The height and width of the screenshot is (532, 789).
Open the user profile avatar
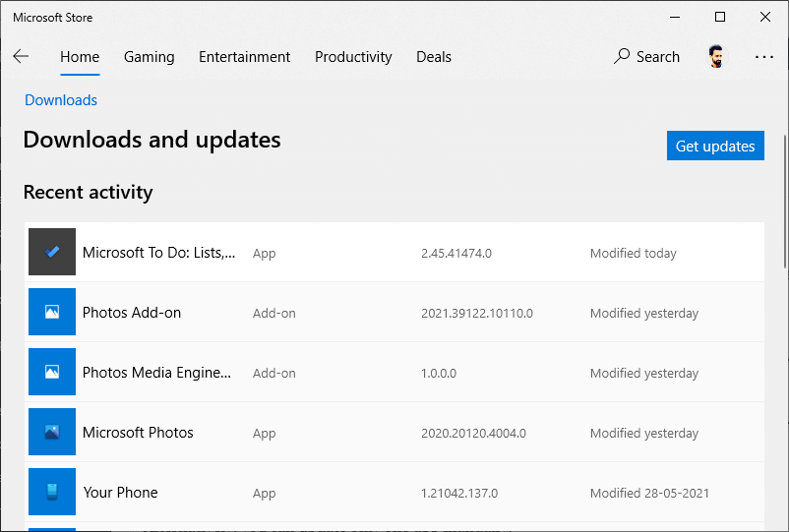coord(716,56)
